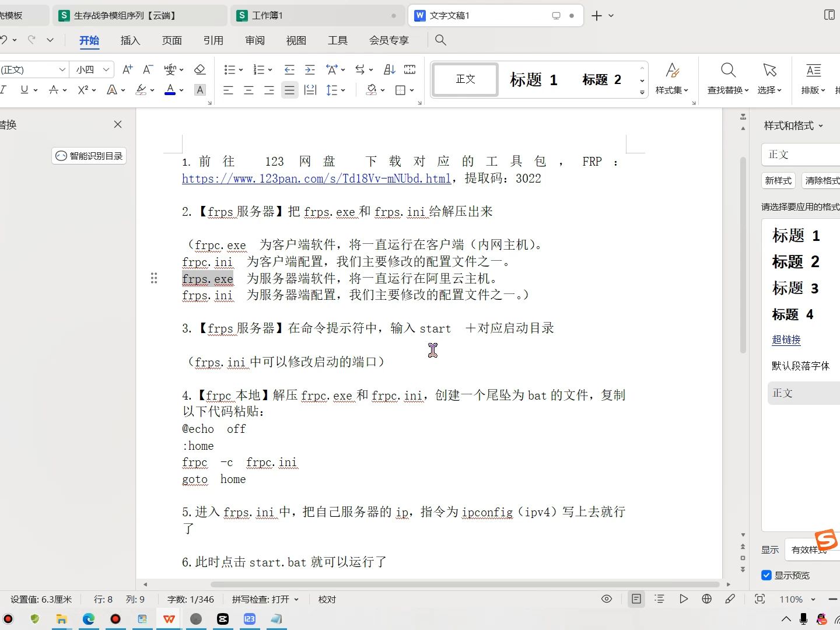Screen dimensions: 840x630
Task: Click the 智能识别目录 button
Action: click(89, 156)
